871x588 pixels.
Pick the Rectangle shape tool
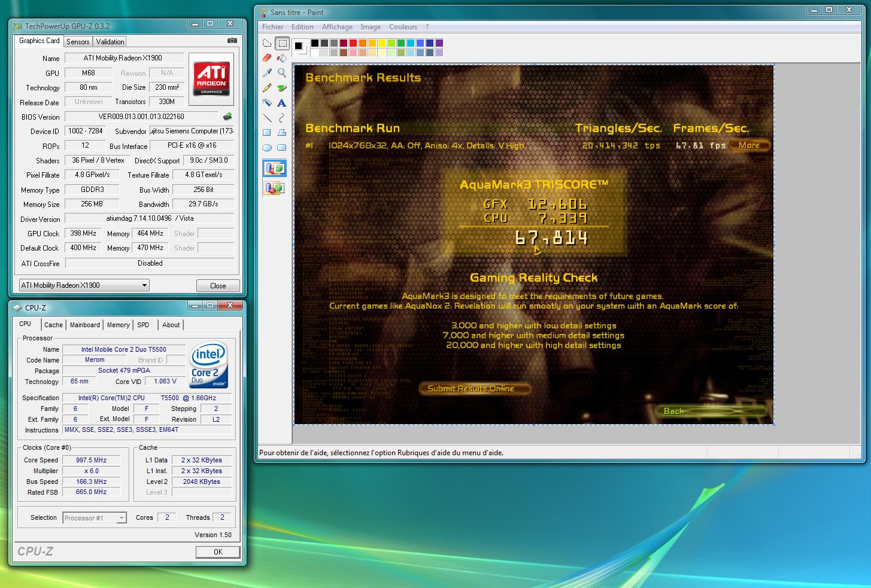tap(267, 133)
